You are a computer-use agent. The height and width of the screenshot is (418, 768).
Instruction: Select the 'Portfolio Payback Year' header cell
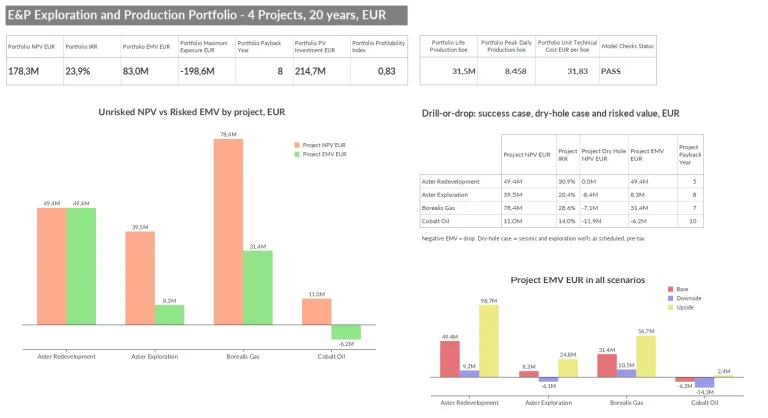point(264,47)
